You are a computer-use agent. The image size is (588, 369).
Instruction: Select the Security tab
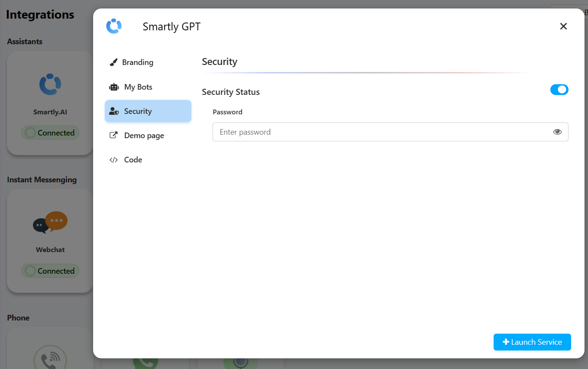tap(148, 111)
